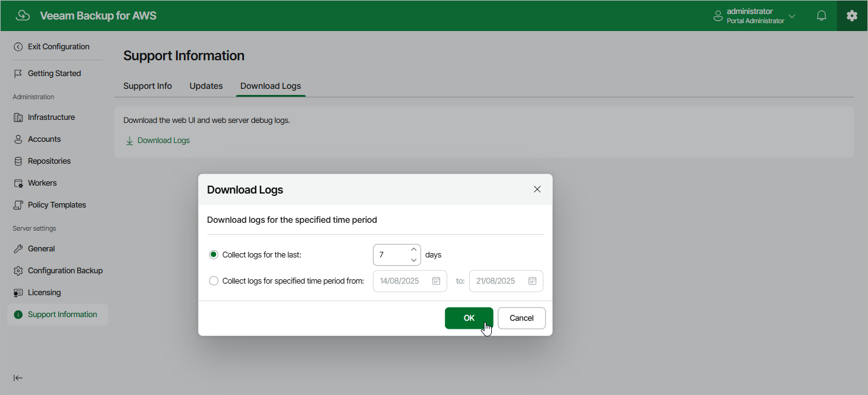Open calendar picker for the from date
868x395 pixels.
(436, 281)
